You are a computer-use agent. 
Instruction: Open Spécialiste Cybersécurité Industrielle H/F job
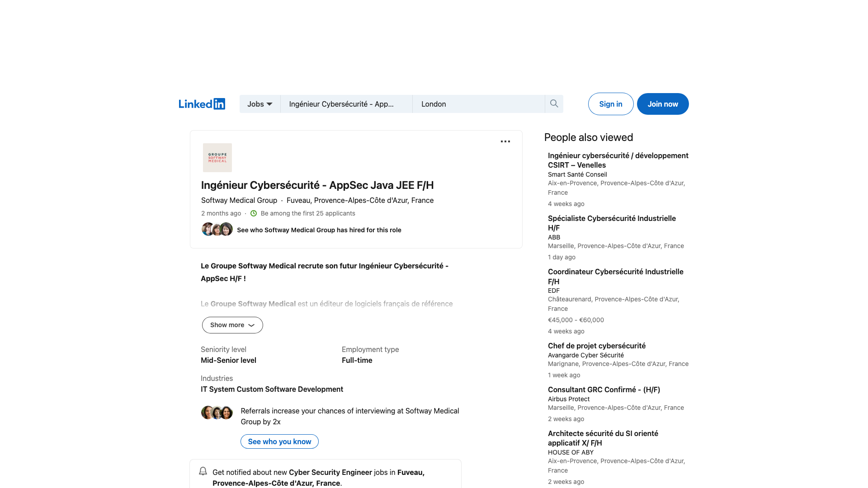click(x=612, y=223)
